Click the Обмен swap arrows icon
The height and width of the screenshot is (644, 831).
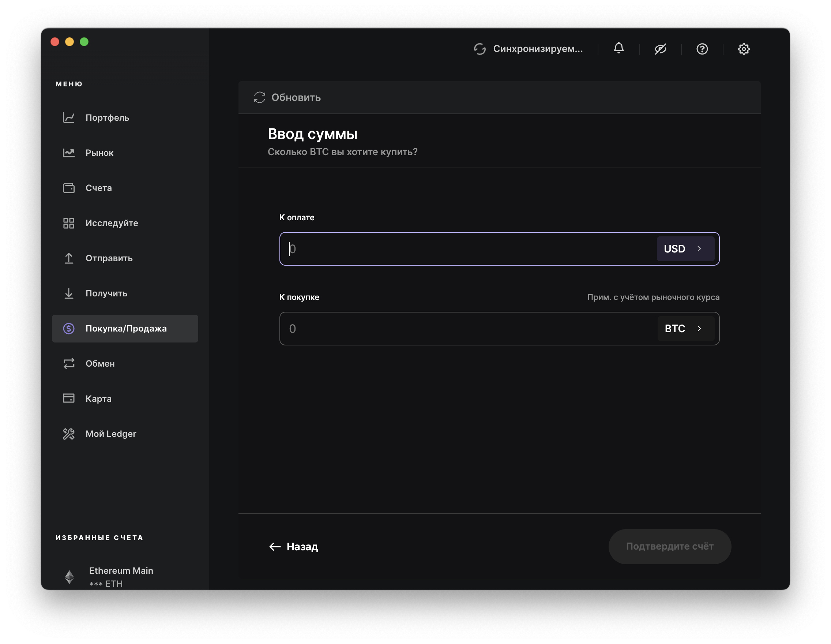click(68, 363)
